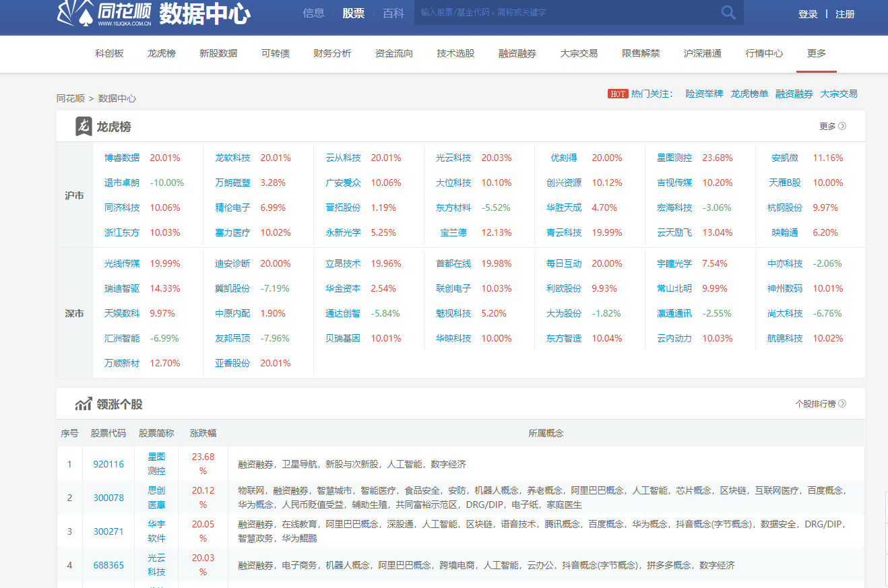Click the 领涨个股 chart icon
Viewport: 888px width, 588px height.
point(84,404)
